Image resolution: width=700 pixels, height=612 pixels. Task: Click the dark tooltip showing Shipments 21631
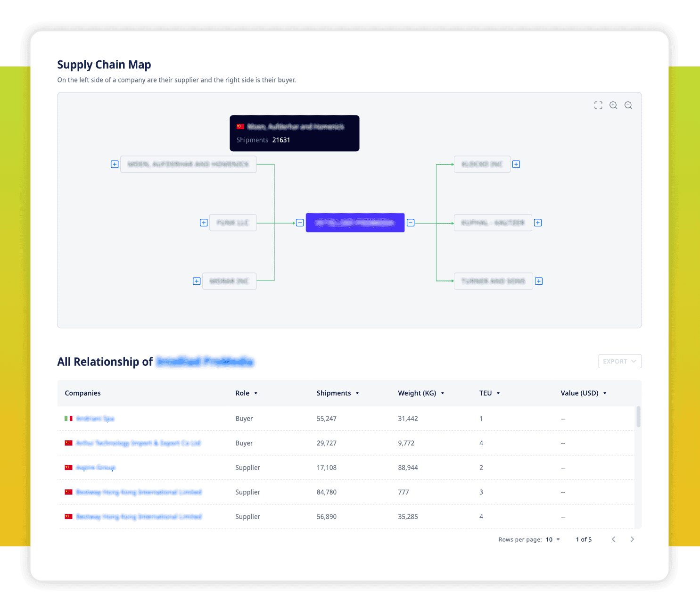click(x=295, y=133)
